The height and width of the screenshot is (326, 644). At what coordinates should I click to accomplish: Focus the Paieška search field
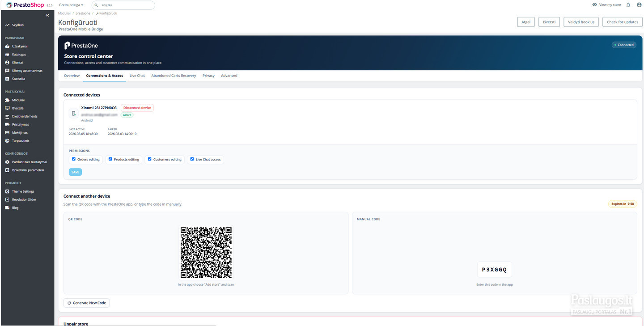[x=123, y=5]
